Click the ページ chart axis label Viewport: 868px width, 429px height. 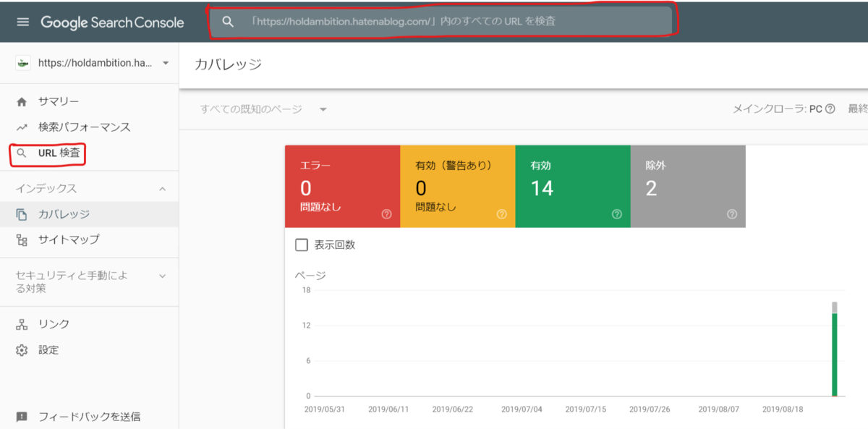pyautogui.click(x=310, y=276)
